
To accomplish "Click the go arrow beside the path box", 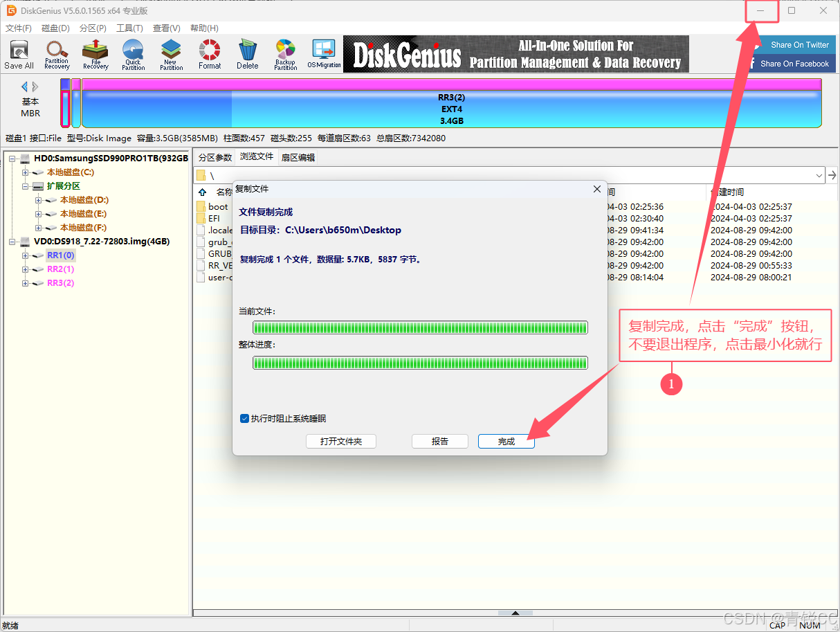I will [832, 175].
